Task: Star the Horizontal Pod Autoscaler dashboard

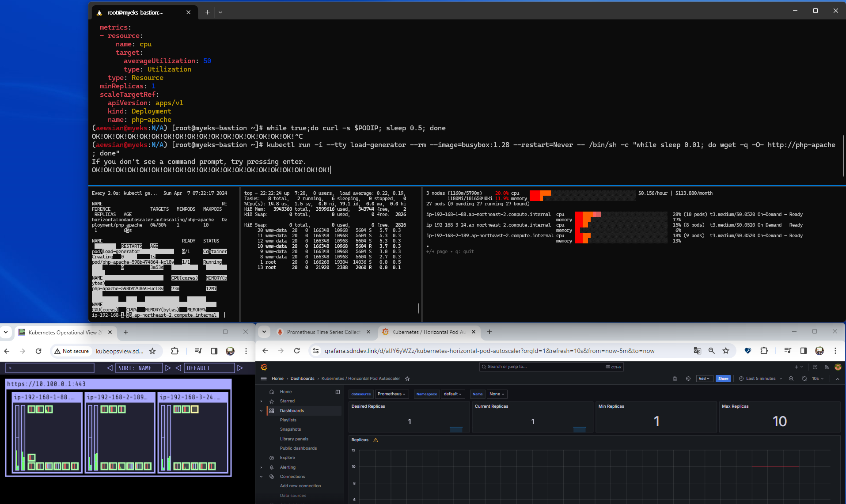Action: [407, 379]
